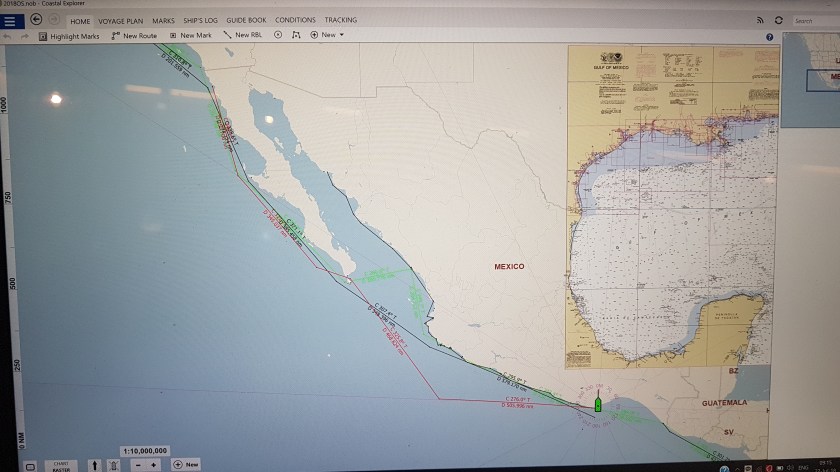Viewport: 840px width, 472px height.
Task: Click the broadcast feed icon
Action: tap(760, 20)
